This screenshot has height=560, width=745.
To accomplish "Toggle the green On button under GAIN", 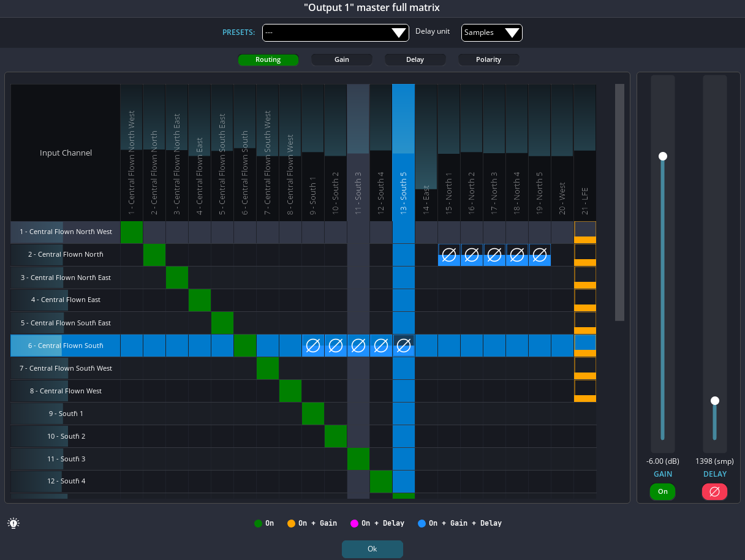I will (x=662, y=491).
